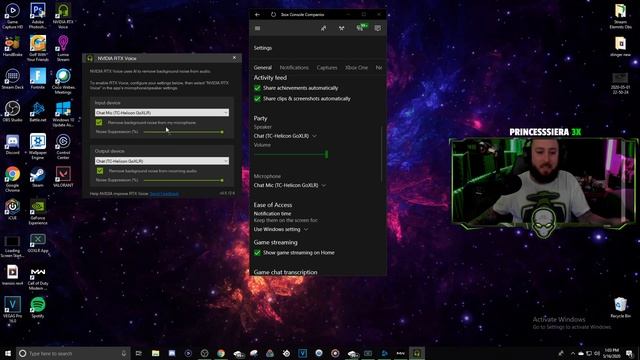Select the Steam desktop icon
This screenshot has width=640, height=360.
tap(38, 177)
